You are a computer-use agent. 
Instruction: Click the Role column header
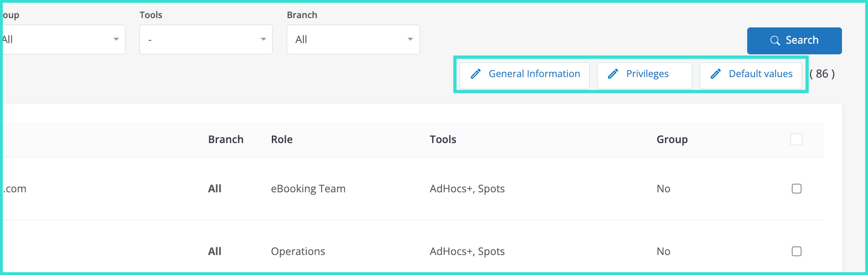click(282, 139)
